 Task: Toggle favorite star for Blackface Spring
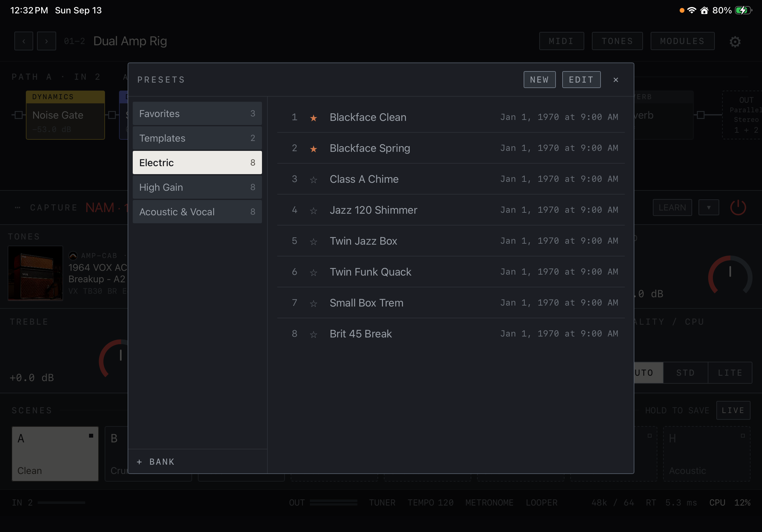coord(313,149)
